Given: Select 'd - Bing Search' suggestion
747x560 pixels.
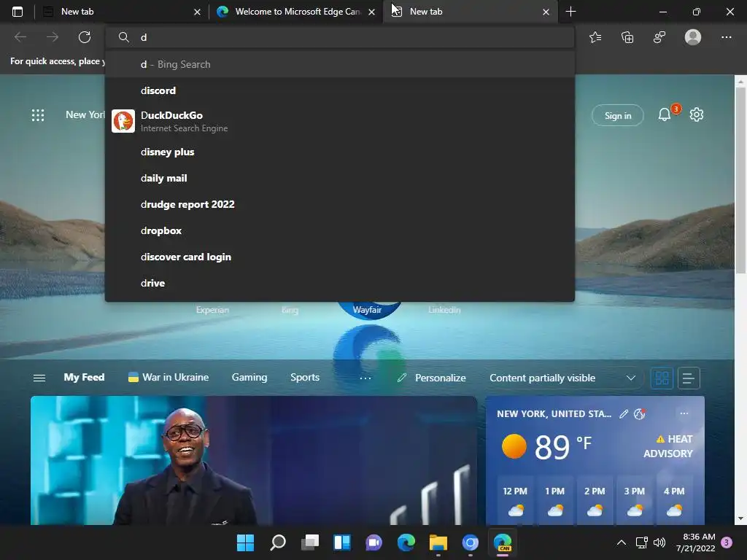Looking at the screenshot, I should point(340,64).
